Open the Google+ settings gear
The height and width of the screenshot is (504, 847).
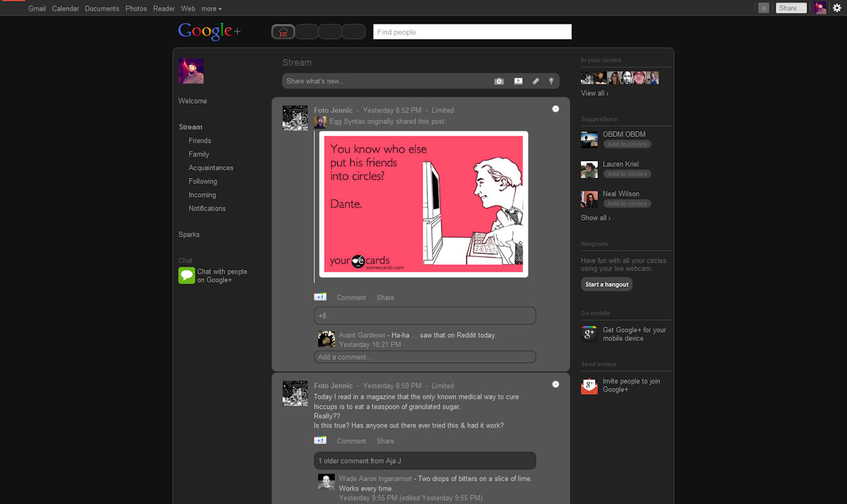click(837, 8)
